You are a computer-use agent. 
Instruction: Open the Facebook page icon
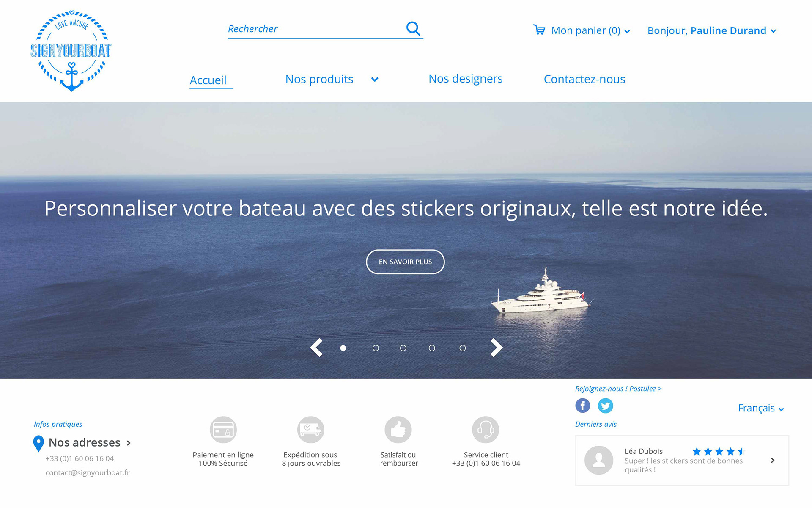pos(582,406)
